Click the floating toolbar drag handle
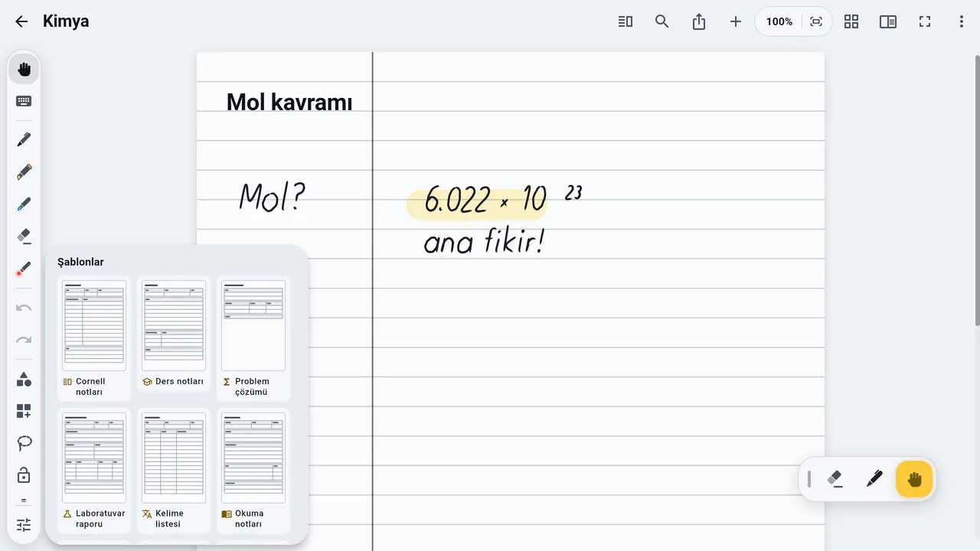Screen dimensions: 980x551 (809, 479)
